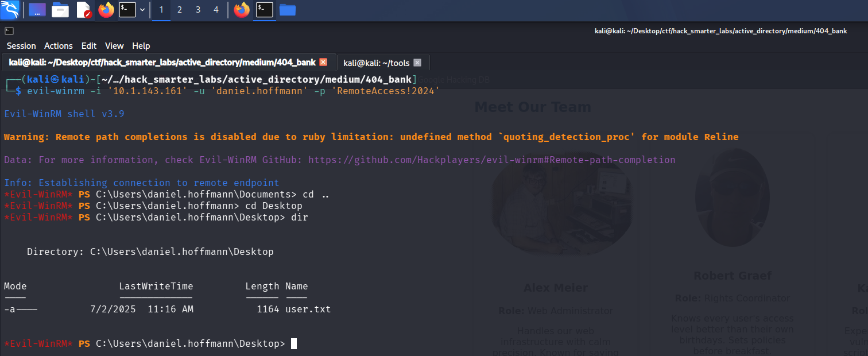868x356 pixels.
Task: Click the 'dir' command line
Action: (156, 217)
